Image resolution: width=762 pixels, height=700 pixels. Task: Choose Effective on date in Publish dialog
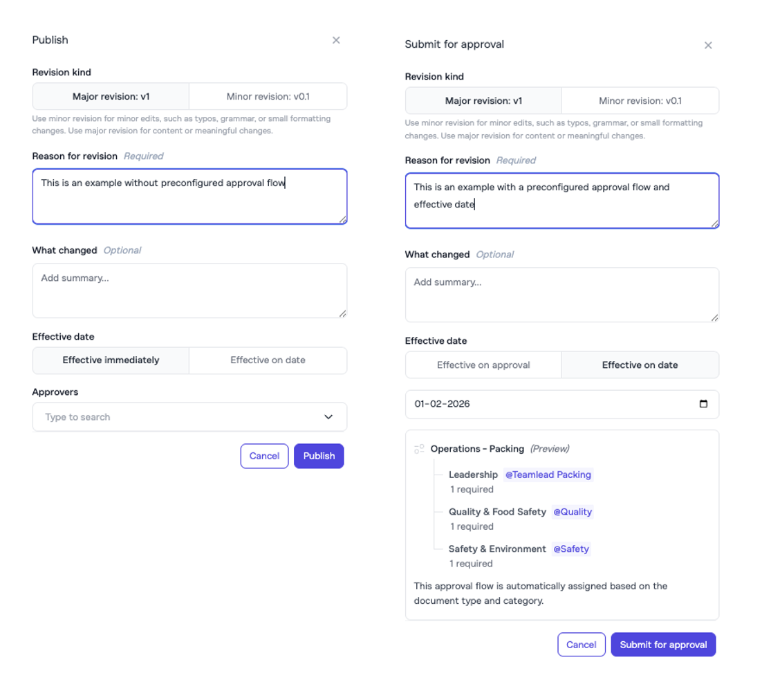click(x=268, y=360)
